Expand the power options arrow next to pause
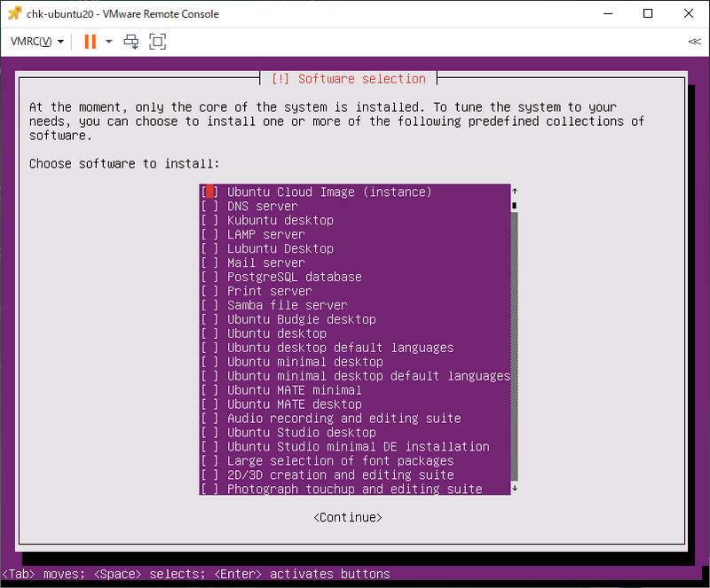Viewport: 710px width, 588px height. tap(108, 42)
